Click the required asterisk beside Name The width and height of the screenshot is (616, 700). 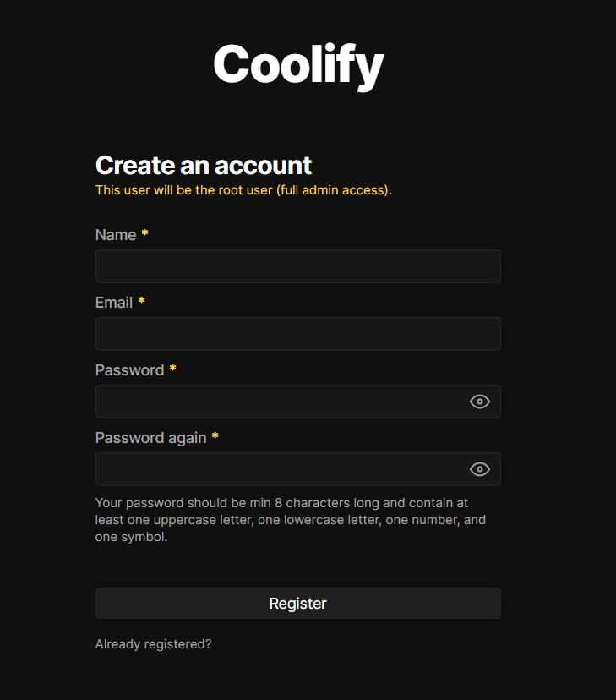click(144, 233)
